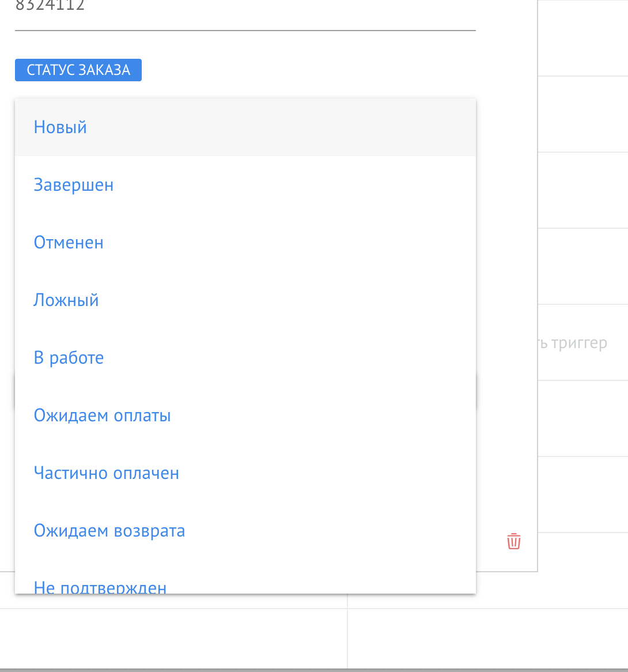Screen dimensions: 628x672
Task: Click the blue СТАТУС ЗАКАЗА button
Action: [x=78, y=69]
